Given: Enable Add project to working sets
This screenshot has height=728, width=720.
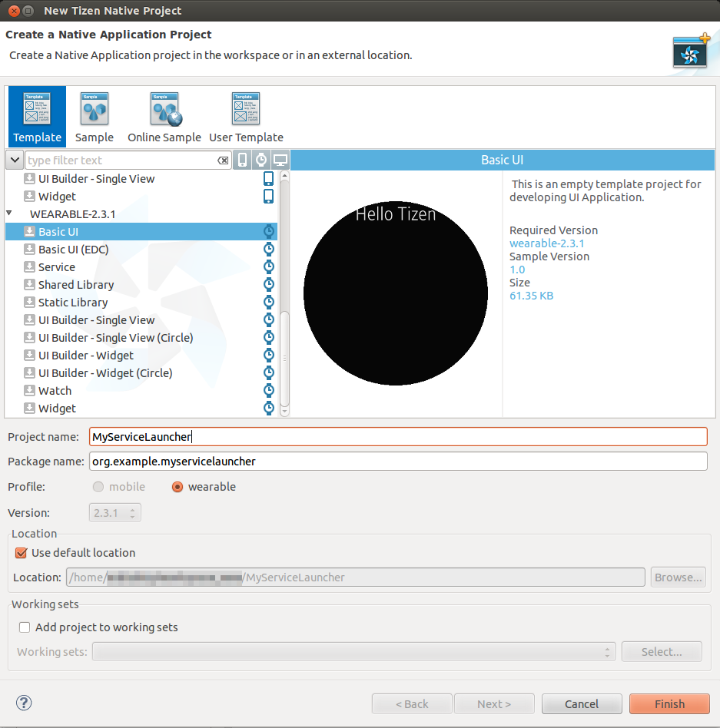Looking at the screenshot, I should [x=25, y=627].
